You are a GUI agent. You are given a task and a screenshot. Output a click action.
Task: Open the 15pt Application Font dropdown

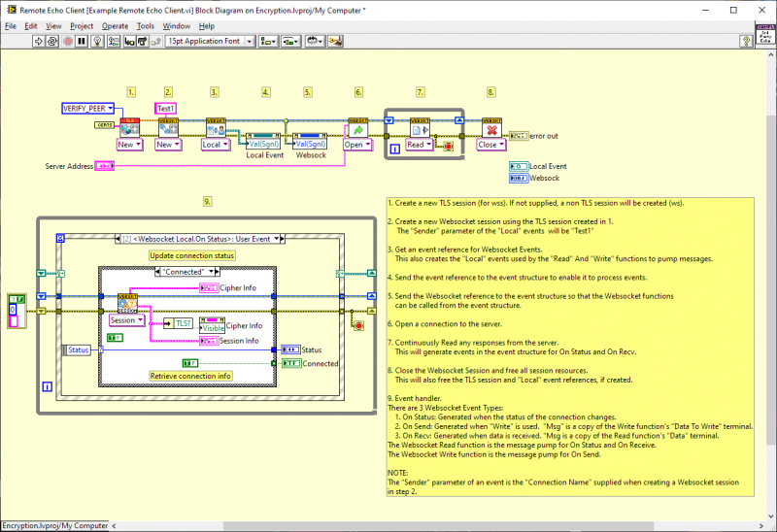210,42
